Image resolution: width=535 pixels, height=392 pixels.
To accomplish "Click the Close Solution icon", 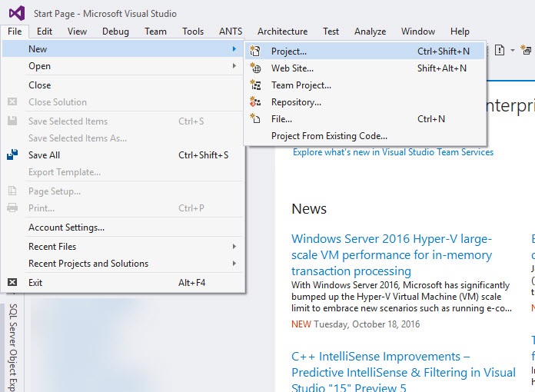I will click(x=12, y=101).
